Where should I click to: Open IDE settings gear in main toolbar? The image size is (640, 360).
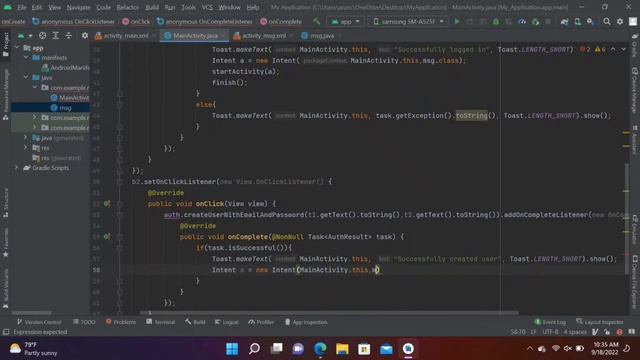coord(620,22)
